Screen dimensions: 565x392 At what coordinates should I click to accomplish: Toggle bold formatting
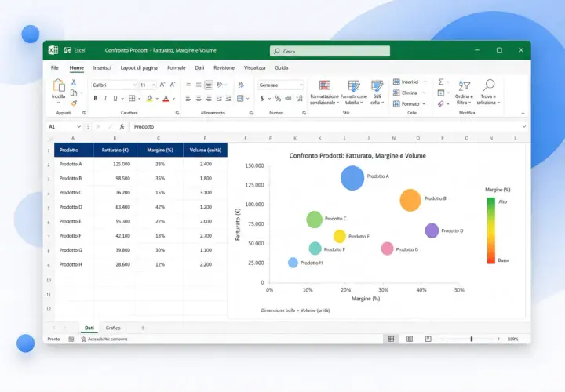(x=96, y=98)
